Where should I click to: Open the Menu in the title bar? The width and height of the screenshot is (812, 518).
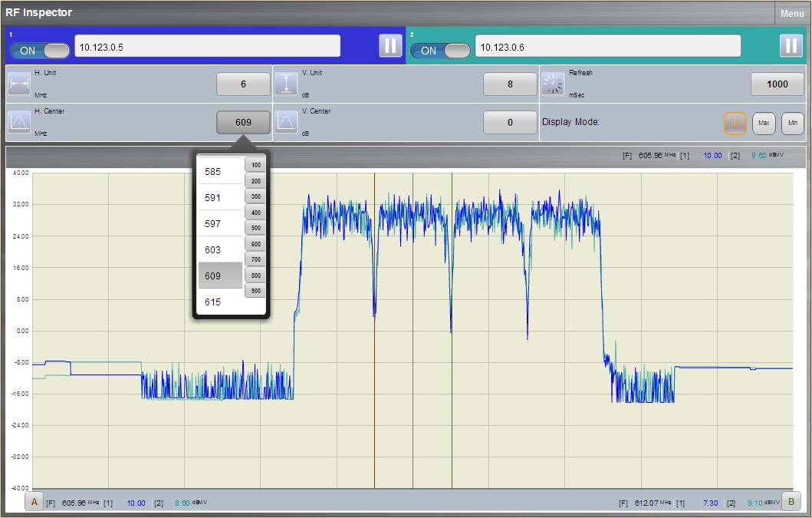791,13
